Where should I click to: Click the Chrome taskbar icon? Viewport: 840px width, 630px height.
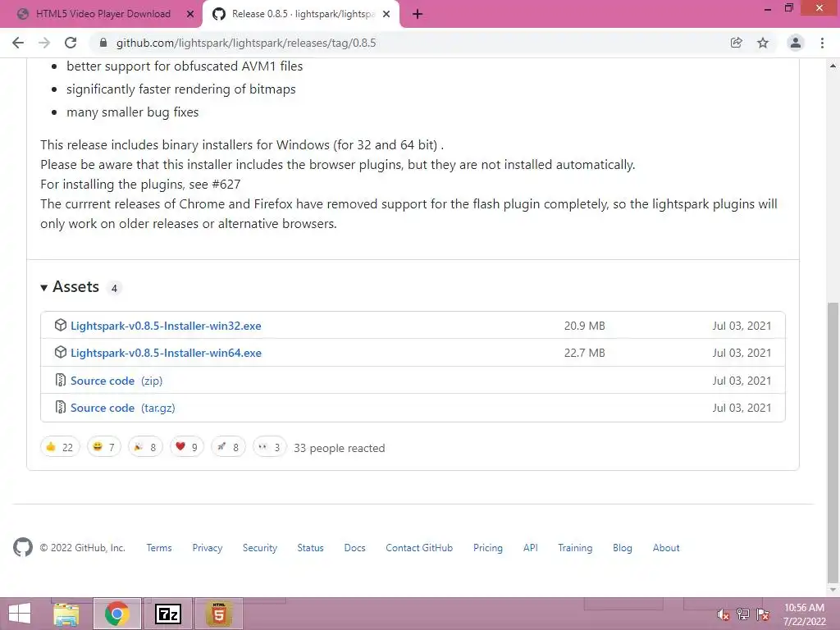117,614
